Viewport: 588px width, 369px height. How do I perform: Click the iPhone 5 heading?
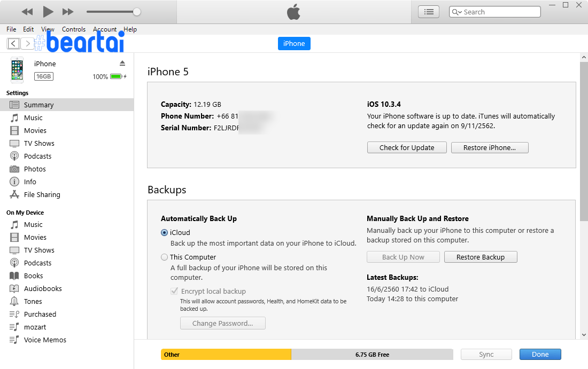tap(168, 72)
